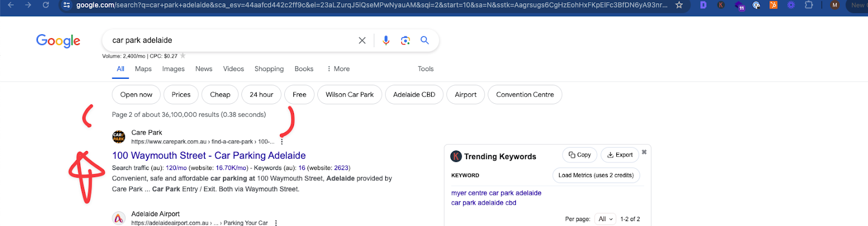Toggle the Open now filter chip
Screen dimensions: 868x226
(136, 95)
